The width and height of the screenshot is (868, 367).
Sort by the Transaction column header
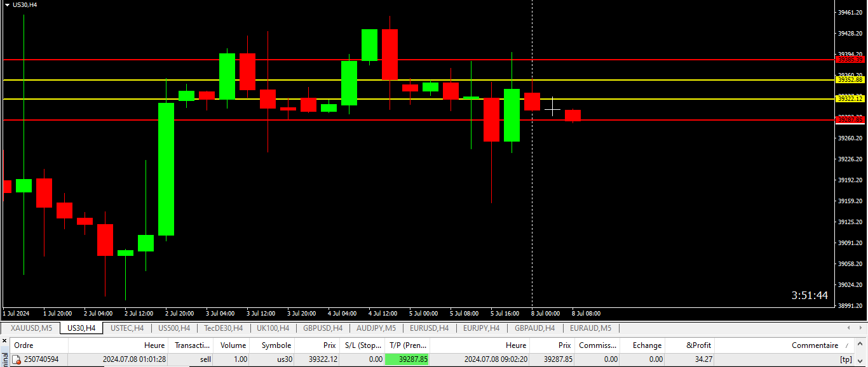point(191,345)
